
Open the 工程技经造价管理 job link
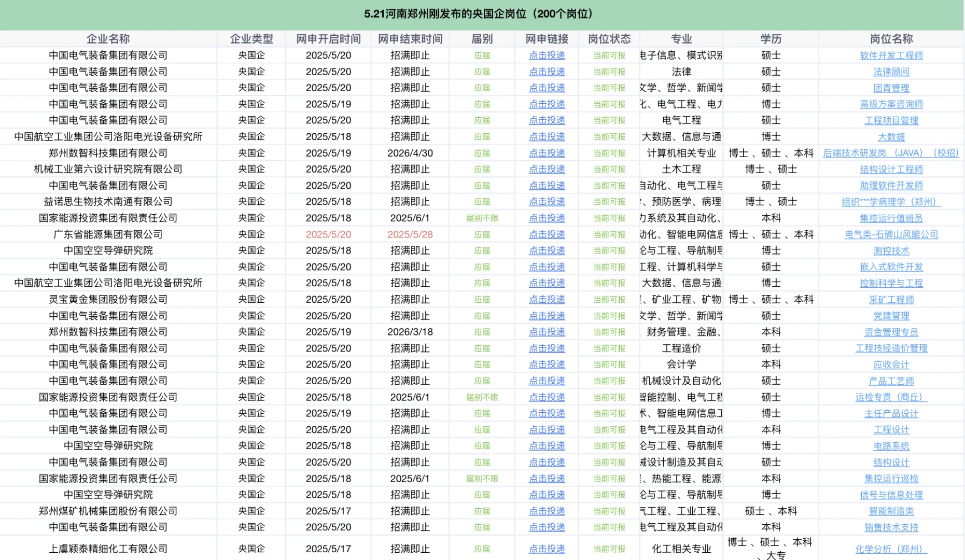891,348
